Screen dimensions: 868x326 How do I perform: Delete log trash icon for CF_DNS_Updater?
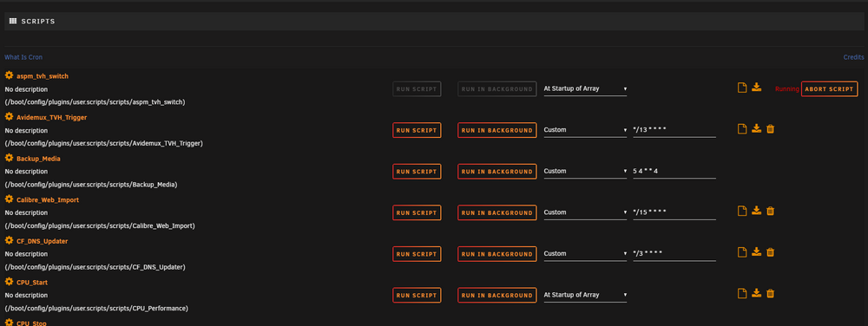pos(770,252)
